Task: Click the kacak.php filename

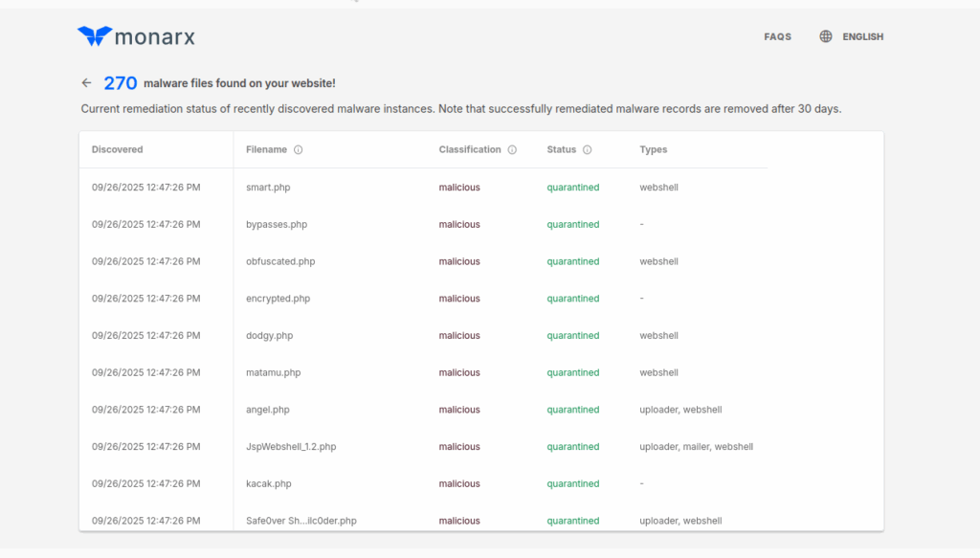Action: click(x=269, y=484)
